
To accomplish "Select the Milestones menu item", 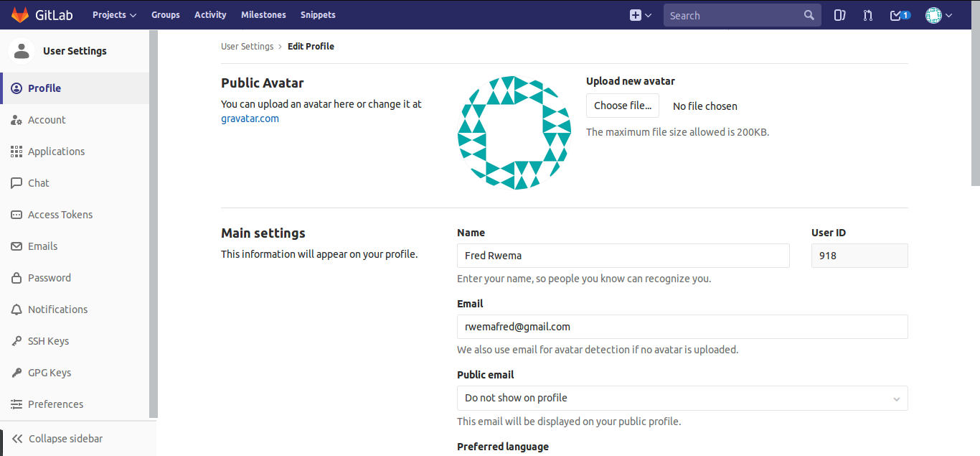I will click(263, 14).
